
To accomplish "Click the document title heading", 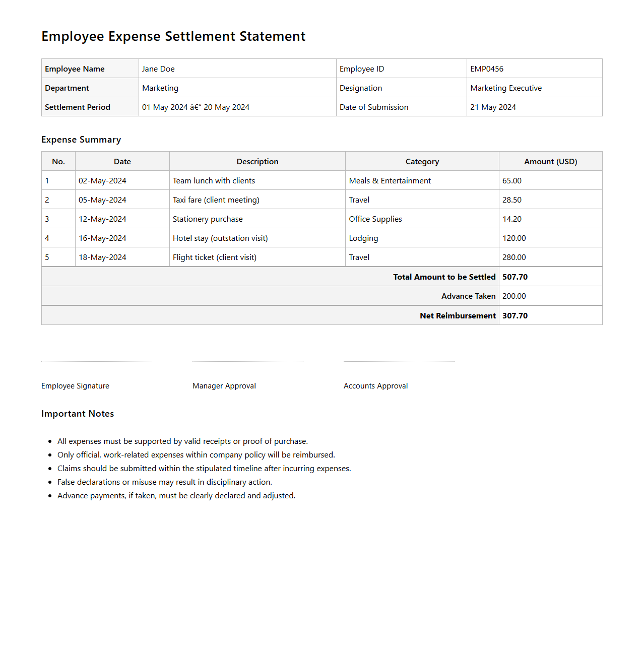I will (x=173, y=36).
